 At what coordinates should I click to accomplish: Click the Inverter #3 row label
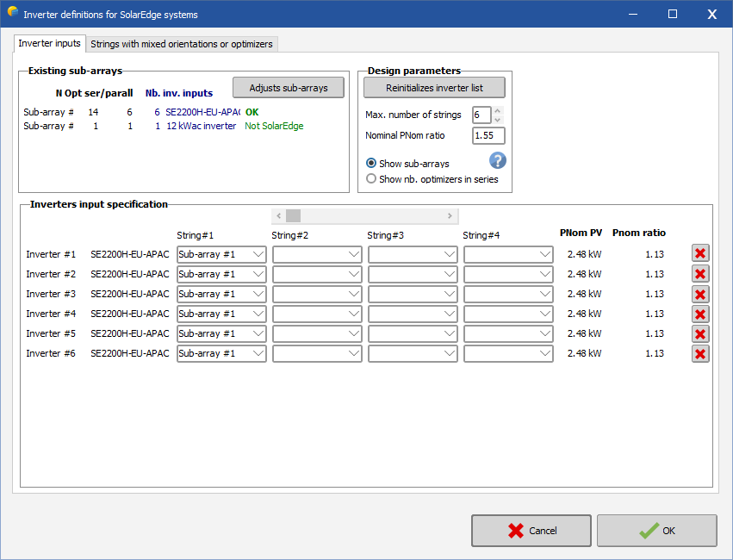coord(51,294)
